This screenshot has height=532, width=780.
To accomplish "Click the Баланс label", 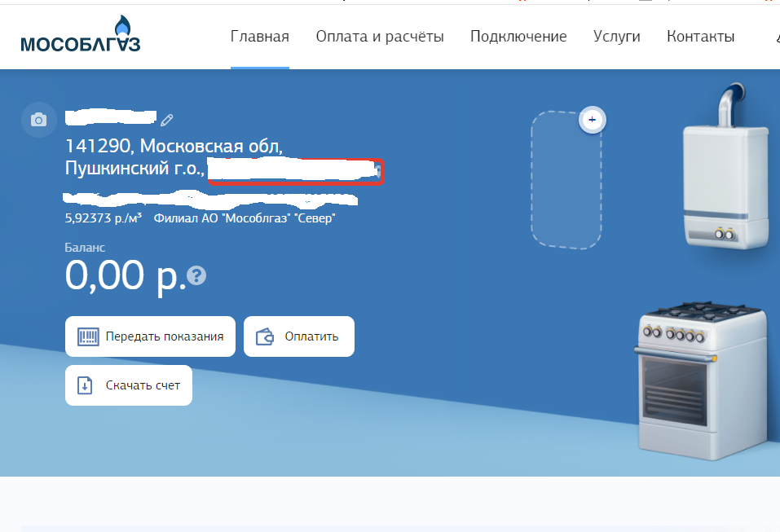I will [85, 248].
